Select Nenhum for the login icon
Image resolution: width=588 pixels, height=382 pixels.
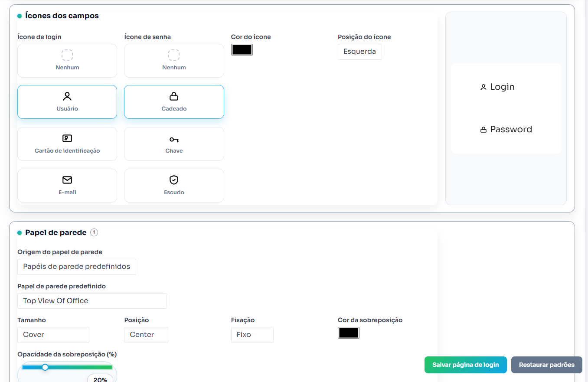(x=67, y=61)
